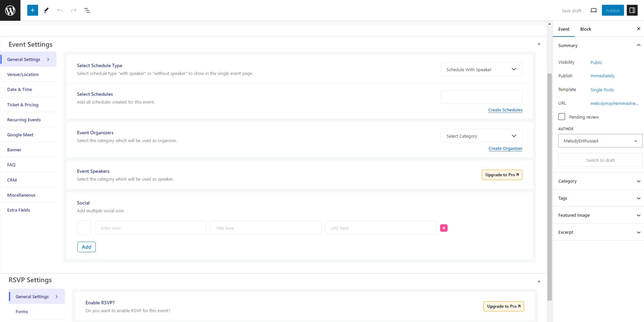Click the WordPress logo
644x322 pixels.
point(10,10)
